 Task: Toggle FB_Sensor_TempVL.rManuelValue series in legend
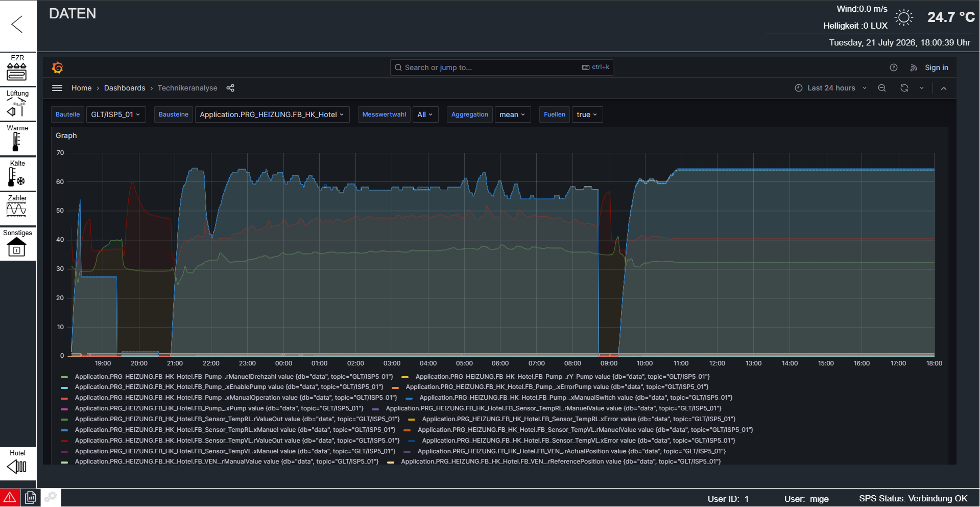585,430
